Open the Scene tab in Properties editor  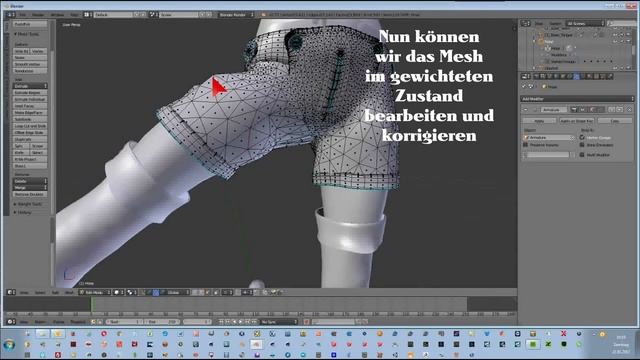(x=549, y=76)
